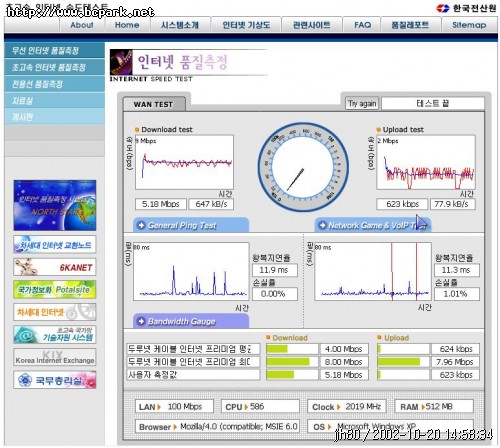Click the 7.96 Mbps value box
500x448 pixels.
coord(455,362)
